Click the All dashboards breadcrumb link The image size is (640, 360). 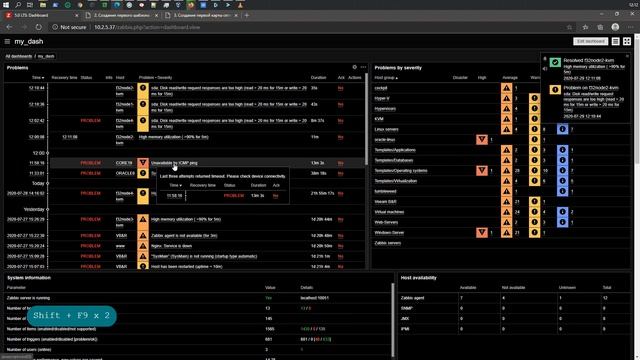[x=19, y=56]
